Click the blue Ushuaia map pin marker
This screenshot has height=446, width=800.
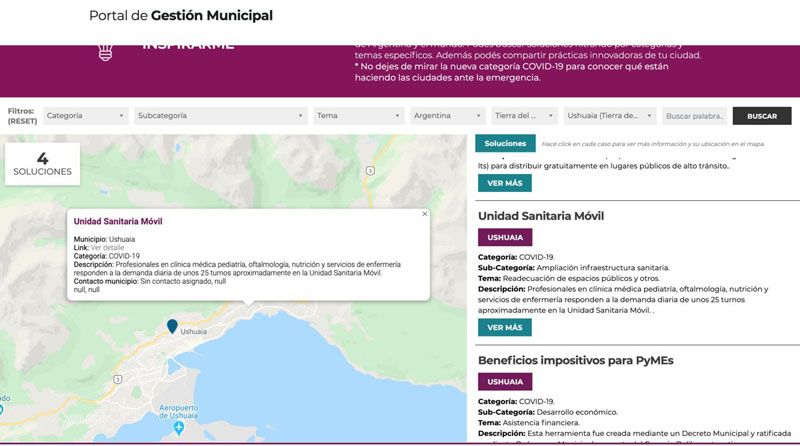pos(172,326)
